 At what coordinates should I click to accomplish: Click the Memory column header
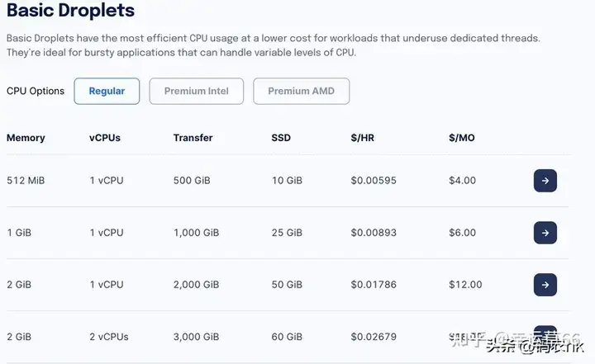(x=26, y=138)
